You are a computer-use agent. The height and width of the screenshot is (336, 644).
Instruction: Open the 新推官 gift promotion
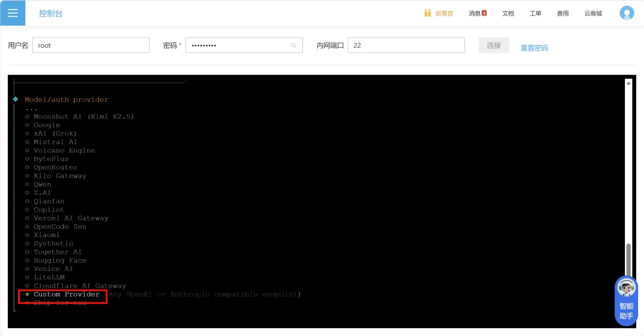pos(439,14)
